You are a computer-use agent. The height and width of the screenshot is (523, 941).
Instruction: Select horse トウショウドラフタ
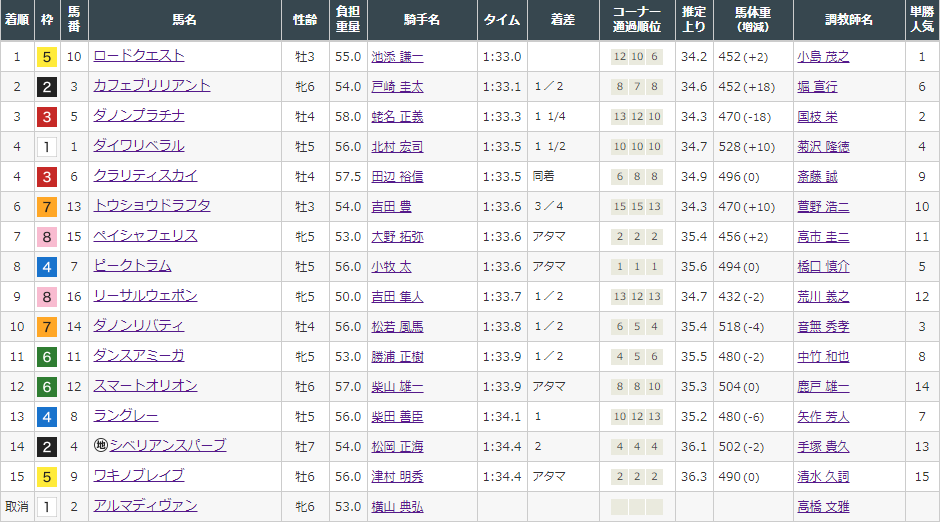coord(152,206)
